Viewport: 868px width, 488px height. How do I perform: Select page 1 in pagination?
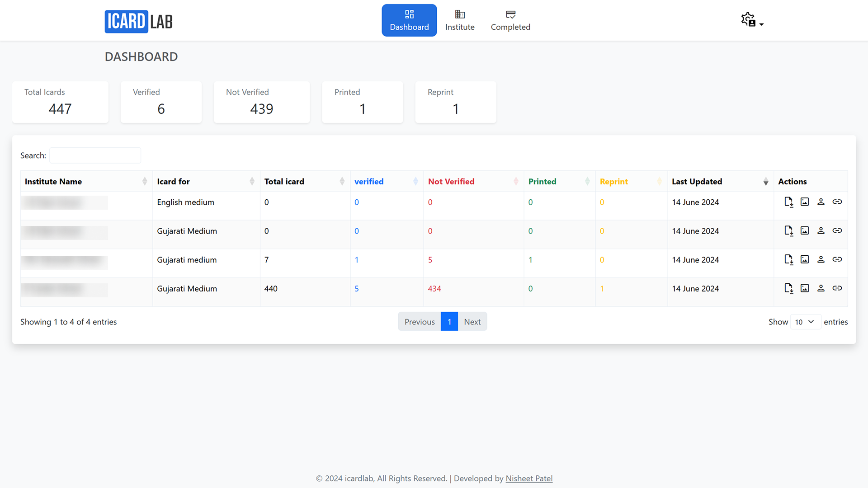[x=449, y=322]
